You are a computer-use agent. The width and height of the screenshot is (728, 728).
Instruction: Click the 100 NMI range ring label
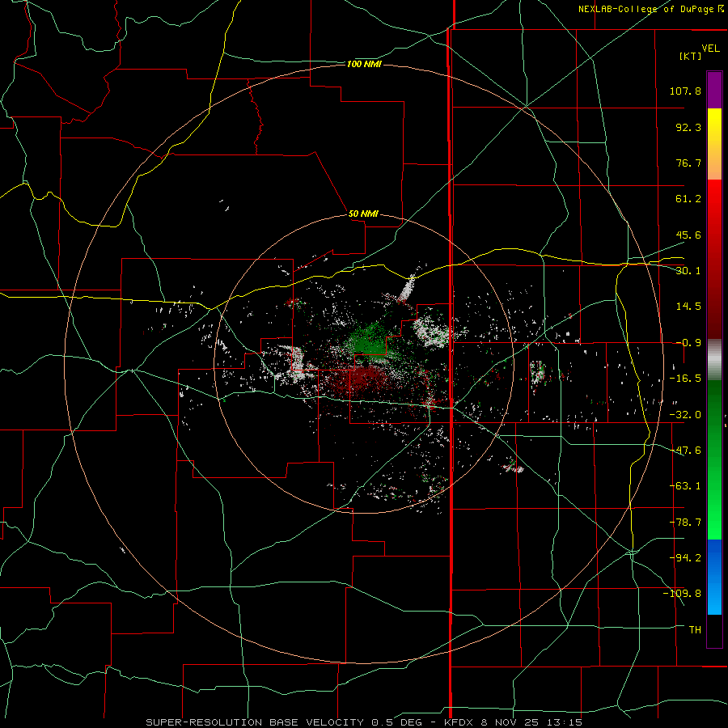[x=364, y=64]
